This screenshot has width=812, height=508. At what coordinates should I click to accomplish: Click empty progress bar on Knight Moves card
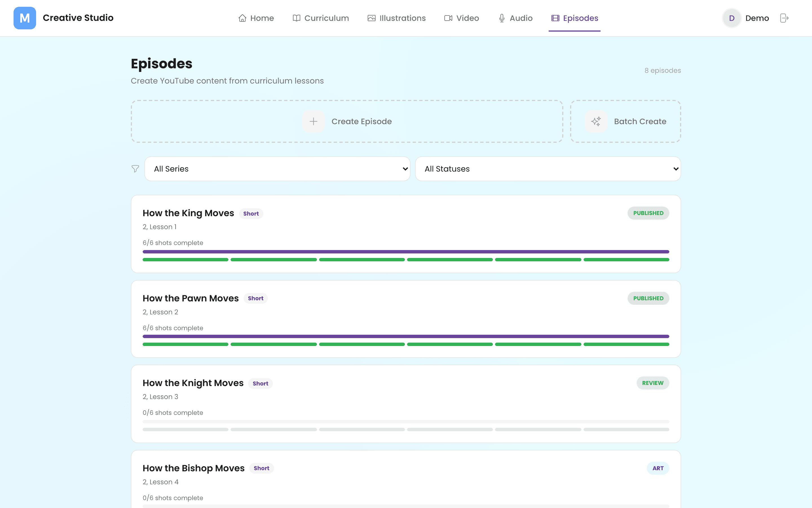(406, 421)
